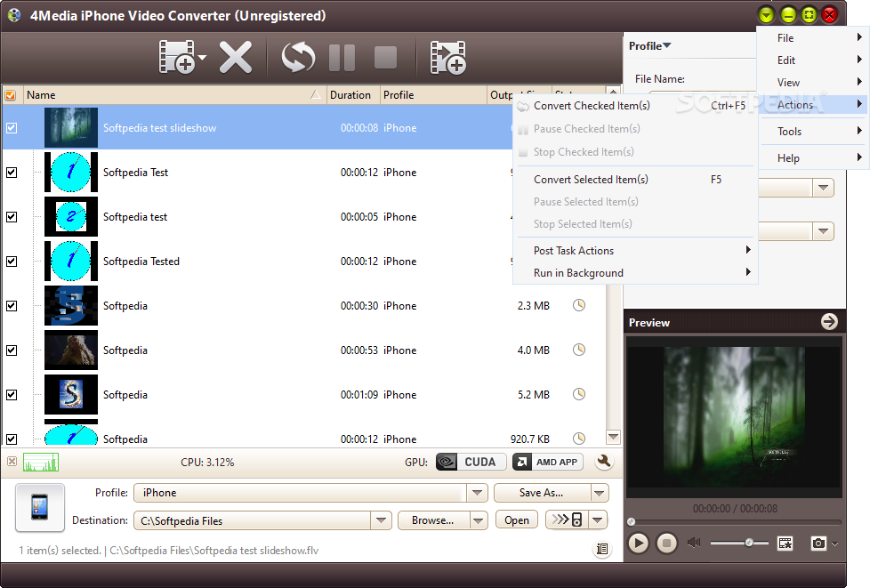Click the Save As... button

tap(542, 493)
